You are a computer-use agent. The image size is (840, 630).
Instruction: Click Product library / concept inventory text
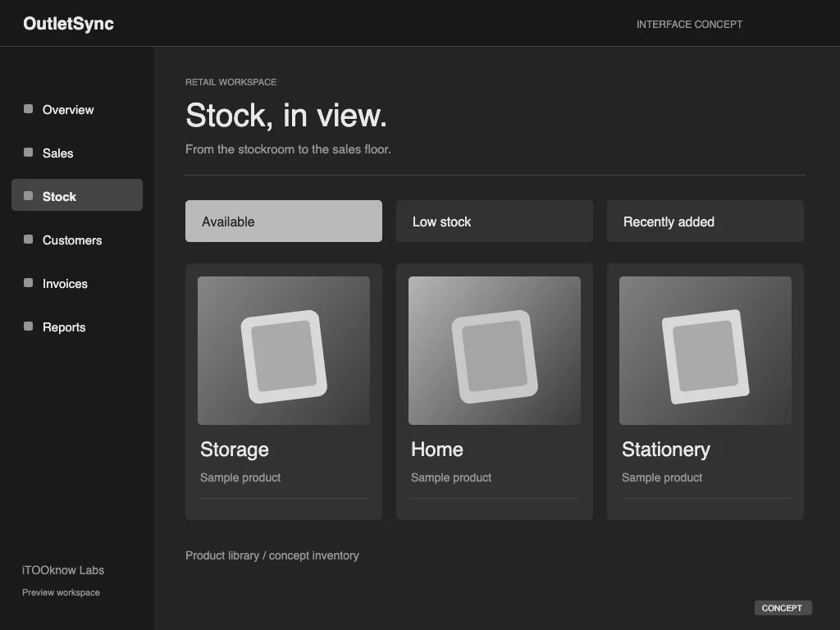click(272, 555)
